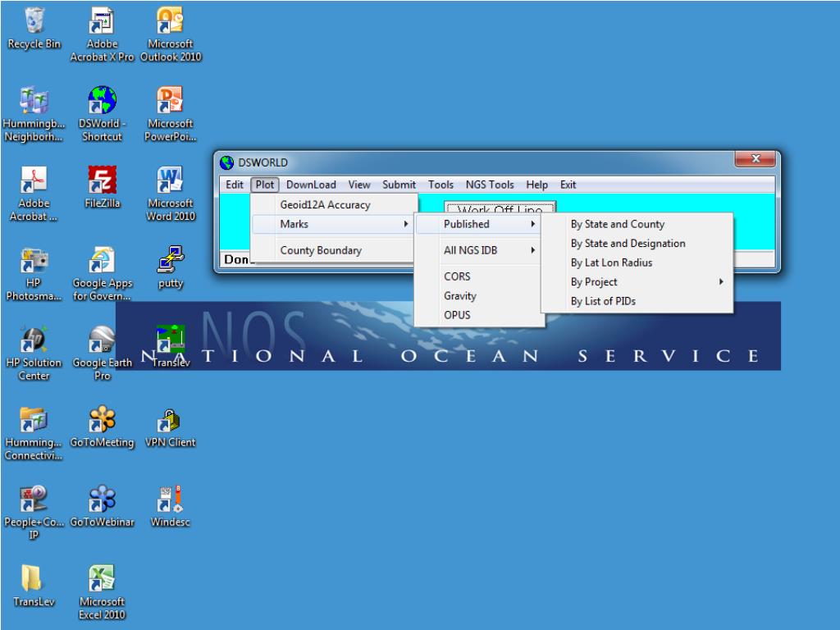
Task: Select the HP Photosmart desktop icon
Action: [34, 273]
